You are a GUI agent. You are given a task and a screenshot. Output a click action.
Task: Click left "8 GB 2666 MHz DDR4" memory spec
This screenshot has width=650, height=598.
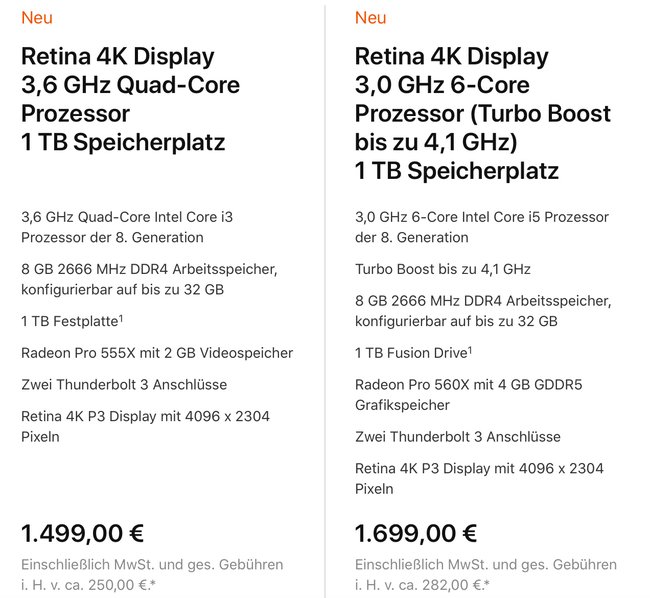[x=149, y=279]
